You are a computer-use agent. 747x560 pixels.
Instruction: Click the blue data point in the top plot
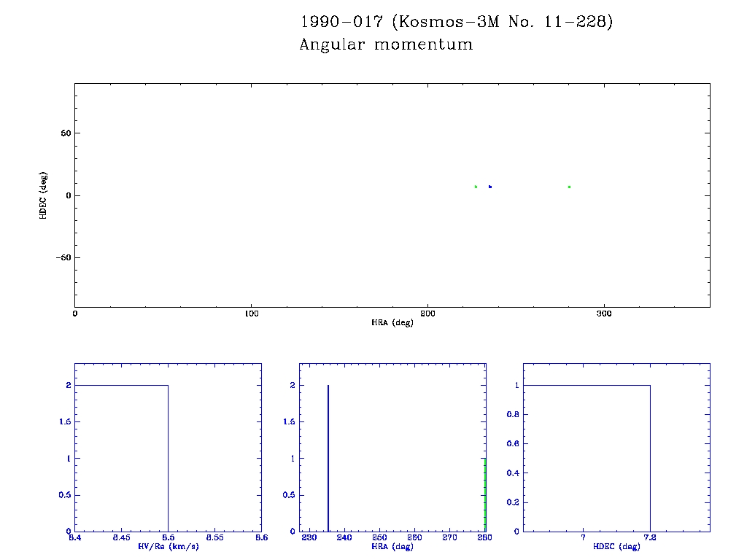pos(490,187)
